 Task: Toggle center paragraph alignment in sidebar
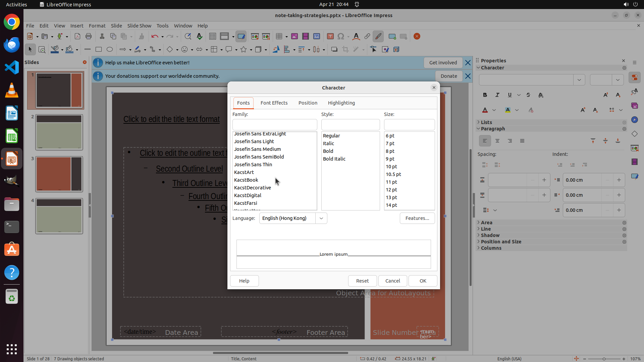(x=497, y=141)
